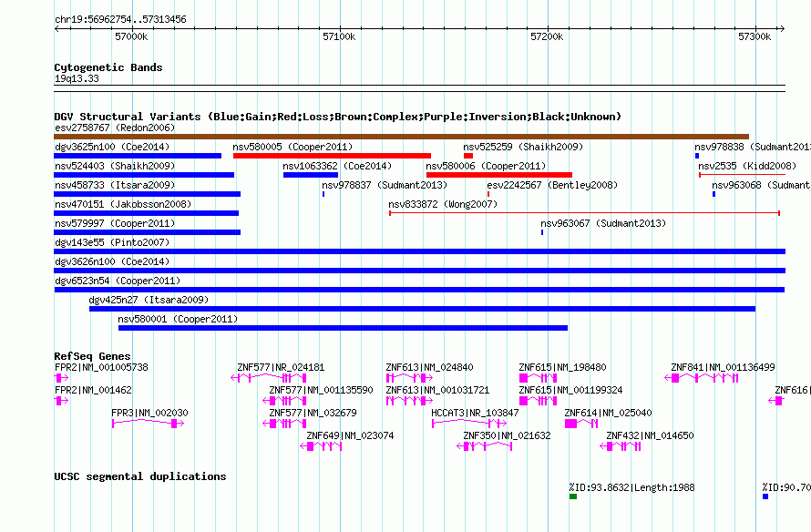
Task: Open the Cytogenetic Bands track title
Action: pyautogui.click(x=108, y=67)
